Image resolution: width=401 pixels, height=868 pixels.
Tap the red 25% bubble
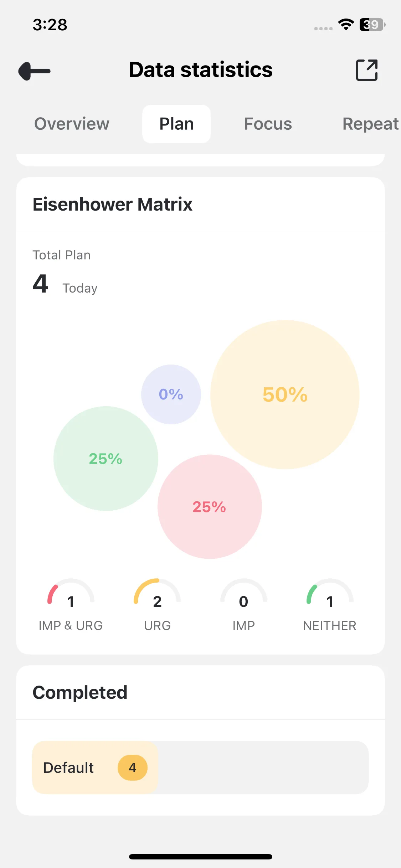210,507
